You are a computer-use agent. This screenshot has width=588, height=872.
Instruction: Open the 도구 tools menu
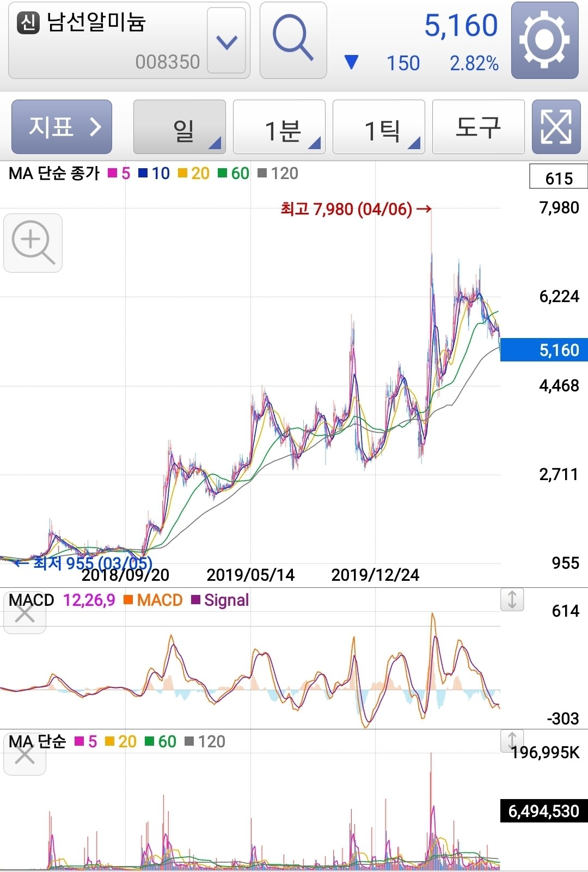[x=478, y=127]
